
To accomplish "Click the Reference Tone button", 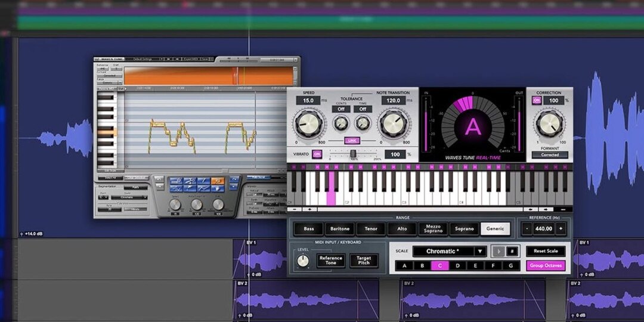I will click(x=330, y=261).
